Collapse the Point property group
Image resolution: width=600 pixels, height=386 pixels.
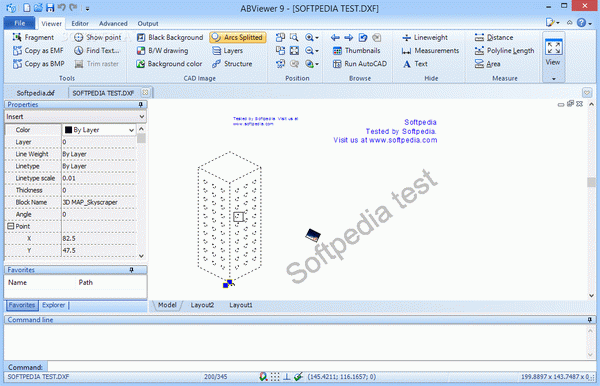point(11,226)
